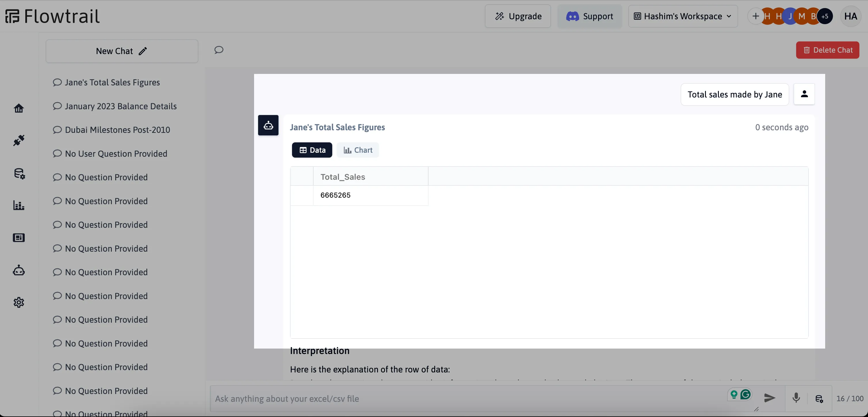Image resolution: width=868 pixels, height=417 pixels.
Task: Open the home page from sidebar
Action: [19, 108]
